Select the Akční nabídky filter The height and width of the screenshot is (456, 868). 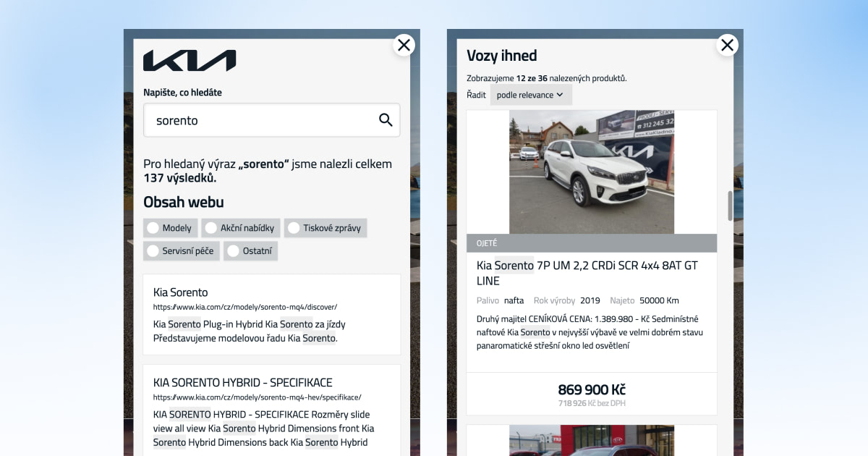click(240, 228)
